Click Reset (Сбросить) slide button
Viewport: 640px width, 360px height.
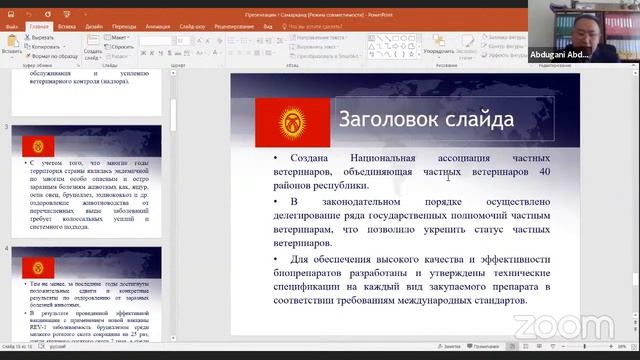click(119, 47)
